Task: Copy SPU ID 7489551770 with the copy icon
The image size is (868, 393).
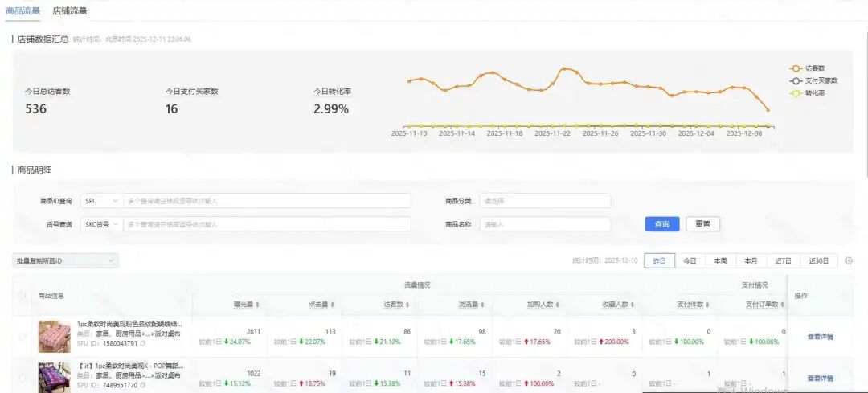Action: (x=143, y=386)
